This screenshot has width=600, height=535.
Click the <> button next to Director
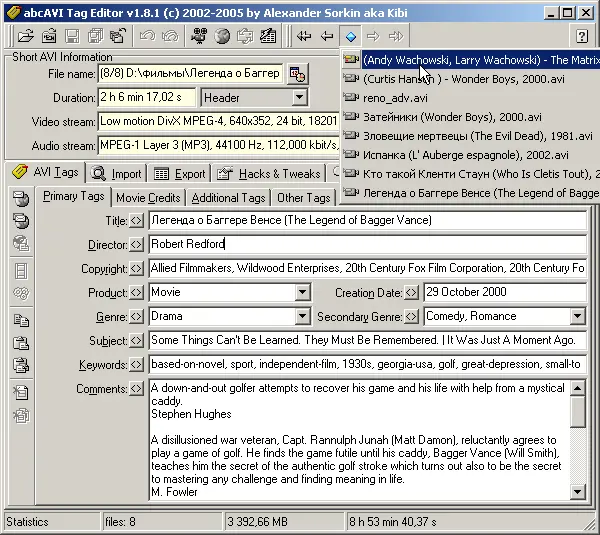click(137, 245)
